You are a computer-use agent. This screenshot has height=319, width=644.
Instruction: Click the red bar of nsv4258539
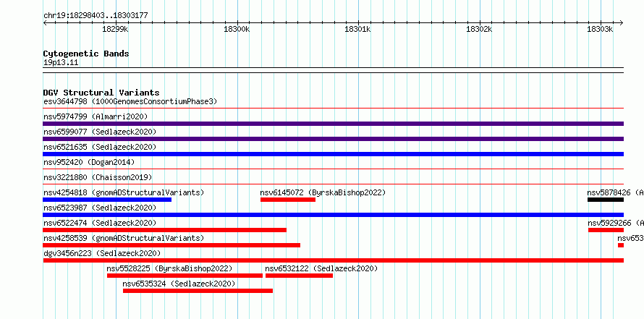[171, 245]
